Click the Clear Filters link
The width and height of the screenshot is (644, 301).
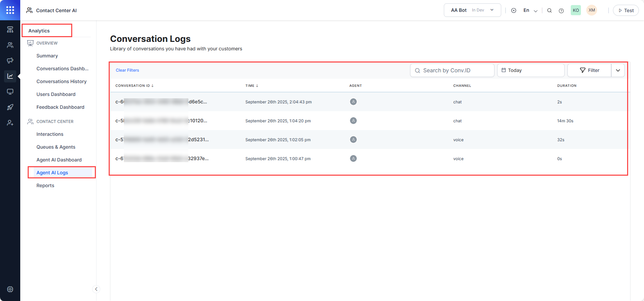pos(127,70)
